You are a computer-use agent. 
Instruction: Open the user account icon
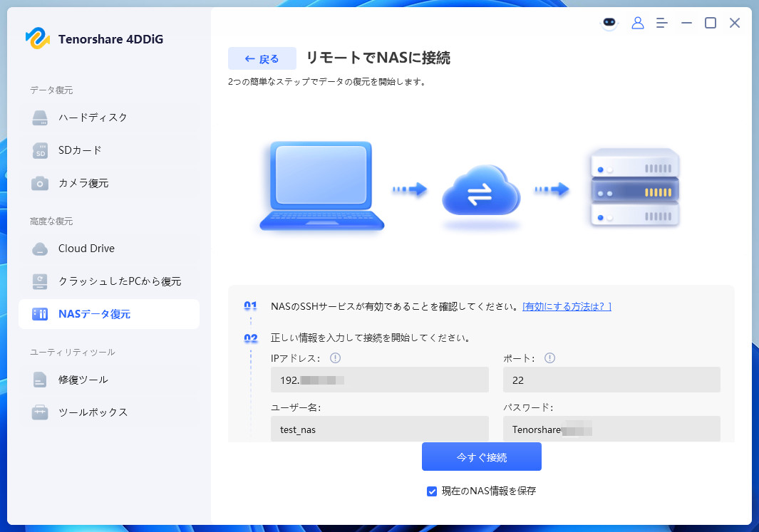[638, 23]
